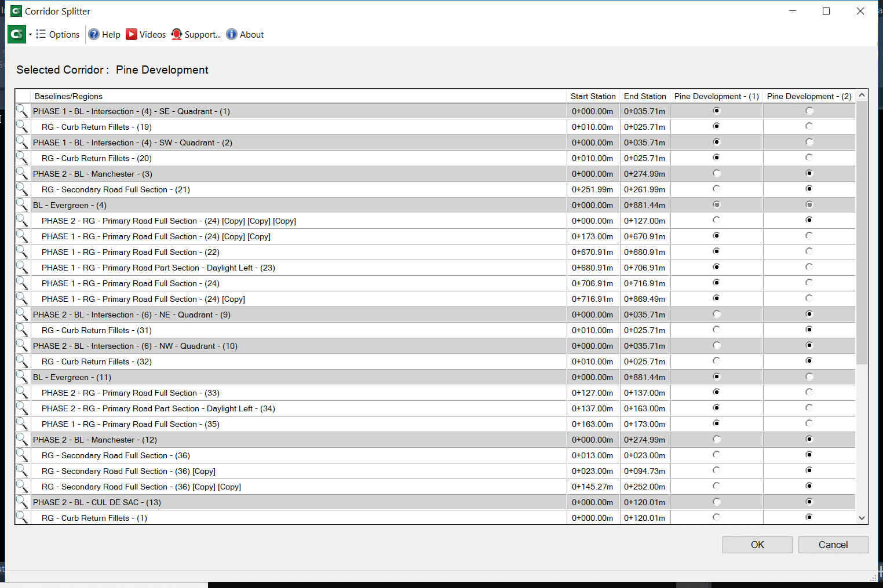Click the Start Station cell 0+145.27m

[x=593, y=487]
